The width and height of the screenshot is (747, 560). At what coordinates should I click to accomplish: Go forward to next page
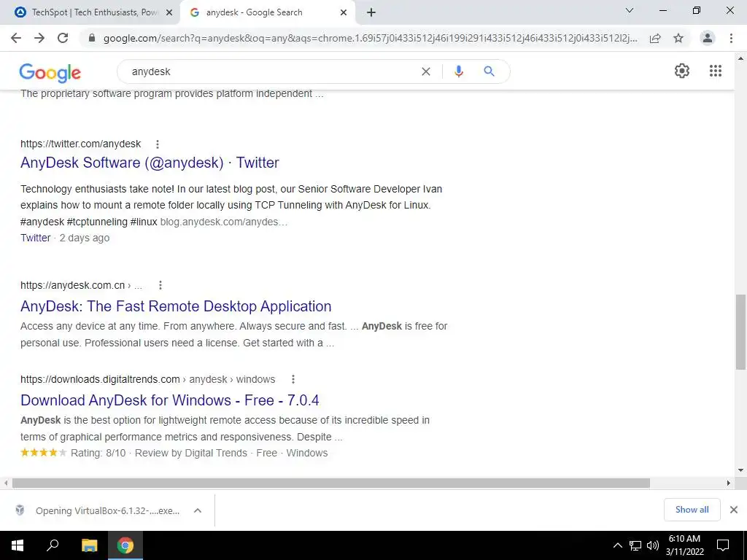point(39,38)
